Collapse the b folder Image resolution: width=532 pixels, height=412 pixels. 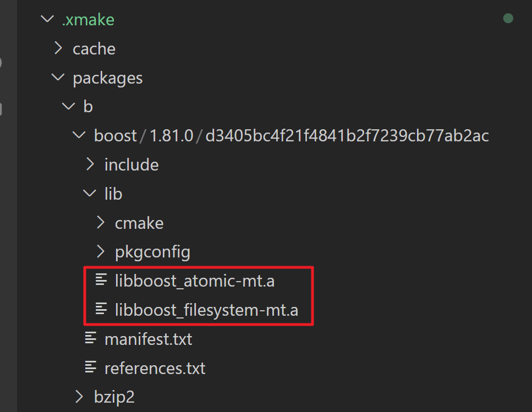tap(68, 106)
